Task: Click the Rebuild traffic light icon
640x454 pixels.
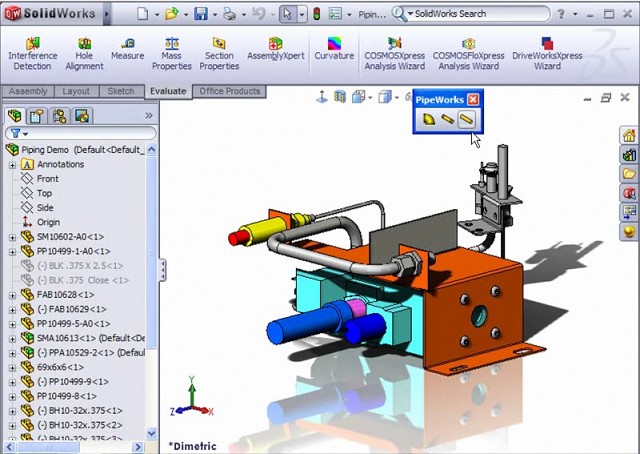Action: [x=316, y=14]
